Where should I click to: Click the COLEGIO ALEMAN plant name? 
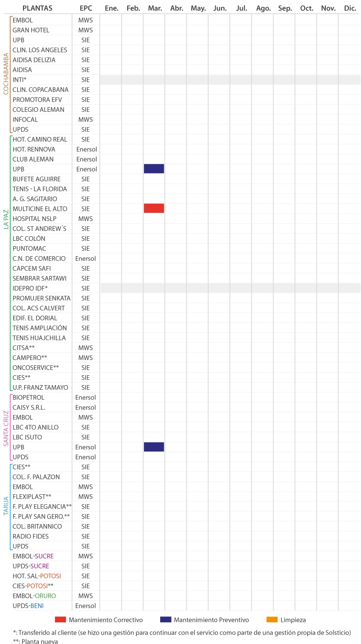pyautogui.click(x=38, y=110)
